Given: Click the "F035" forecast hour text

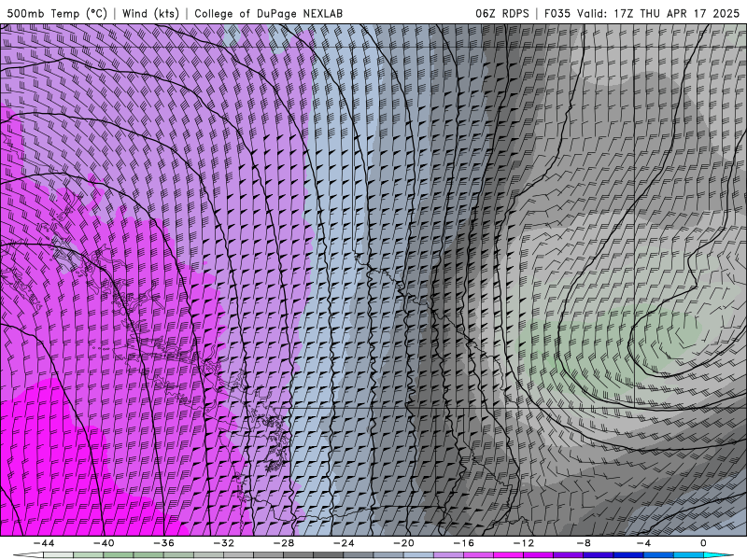Looking at the screenshot, I should tap(557, 14).
